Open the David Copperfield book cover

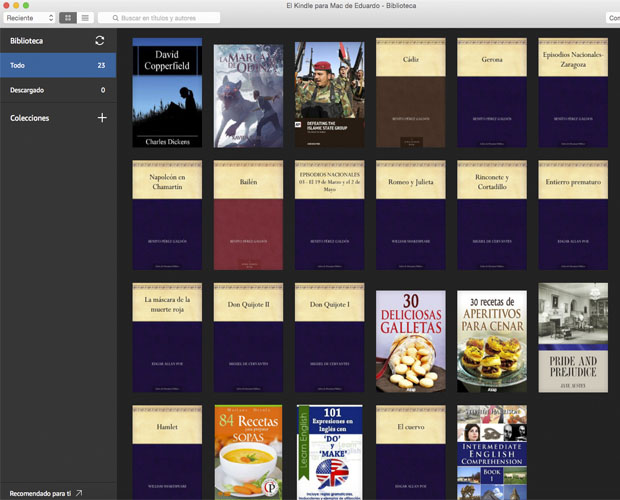(x=167, y=92)
